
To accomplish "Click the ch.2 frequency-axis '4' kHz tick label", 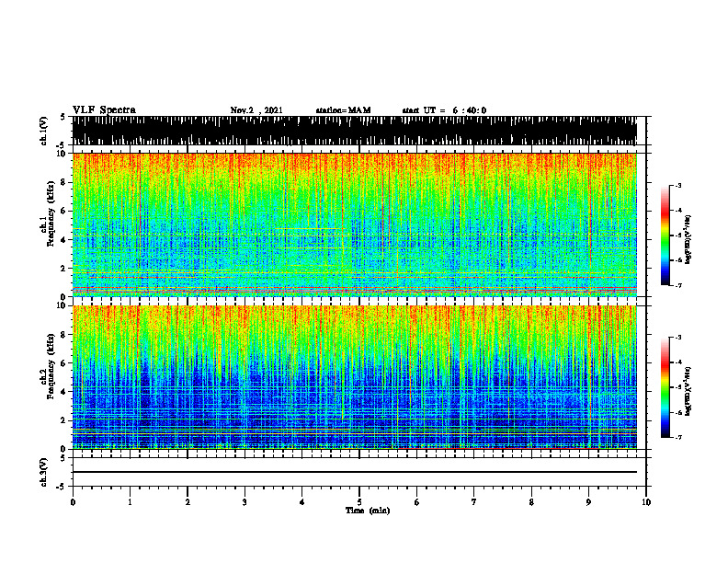I will click(x=64, y=392).
